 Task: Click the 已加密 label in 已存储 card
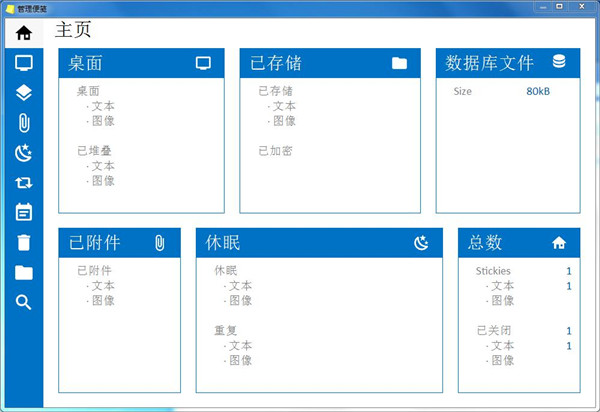276,151
